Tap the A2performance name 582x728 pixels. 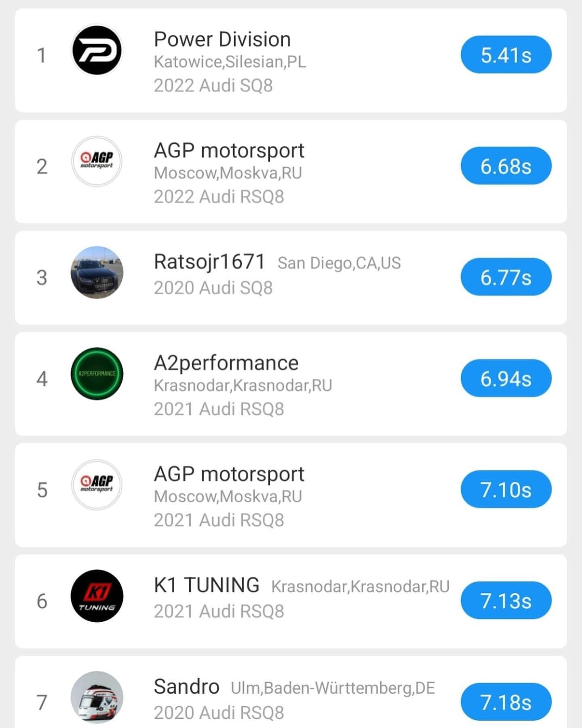pyautogui.click(x=226, y=363)
